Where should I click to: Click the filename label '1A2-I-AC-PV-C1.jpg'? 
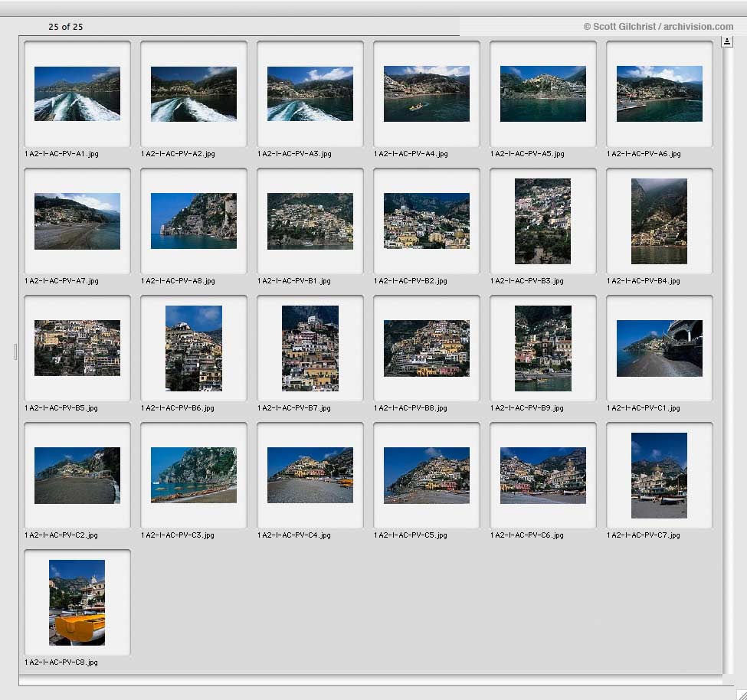(x=643, y=408)
